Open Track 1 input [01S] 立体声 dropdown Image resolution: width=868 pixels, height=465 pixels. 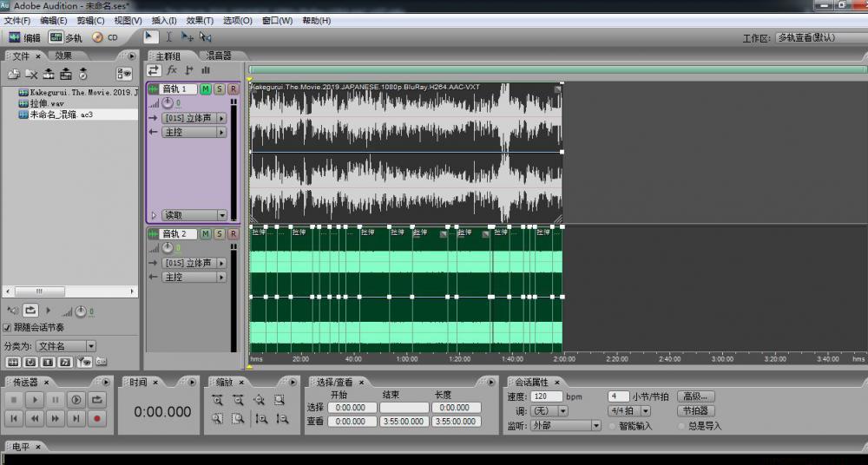pyautogui.click(x=194, y=118)
